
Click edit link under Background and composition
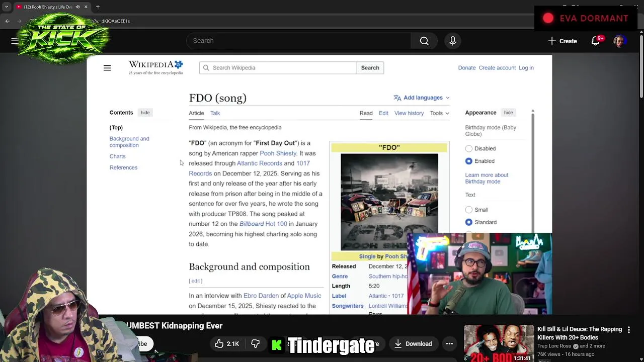tap(196, 281)
